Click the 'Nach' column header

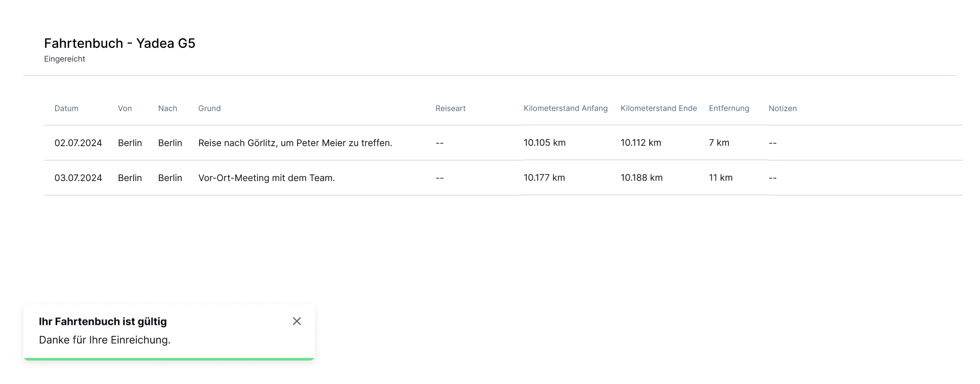tap(167, 109)
